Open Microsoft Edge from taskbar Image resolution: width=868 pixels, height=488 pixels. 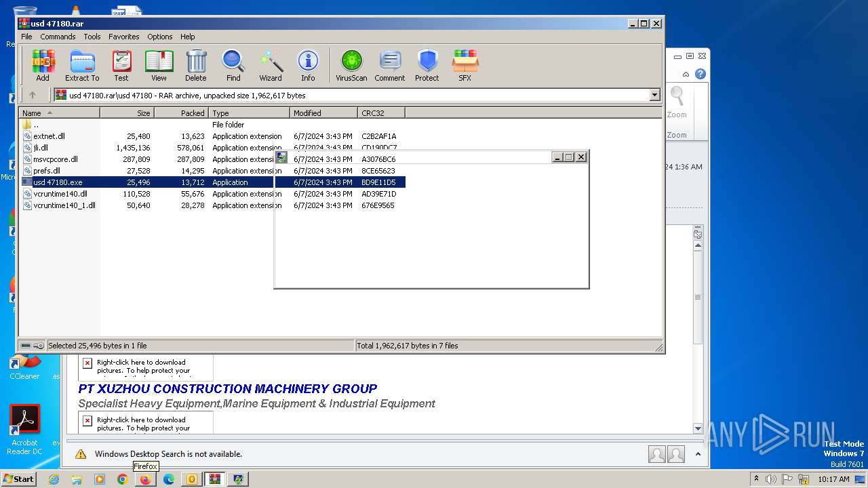point(169,479)
